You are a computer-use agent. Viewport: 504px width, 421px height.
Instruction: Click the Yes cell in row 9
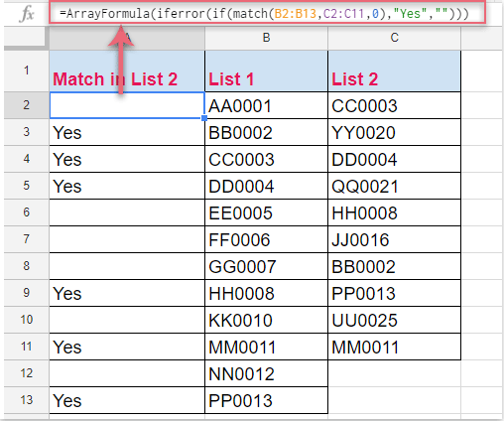point(127,293)
